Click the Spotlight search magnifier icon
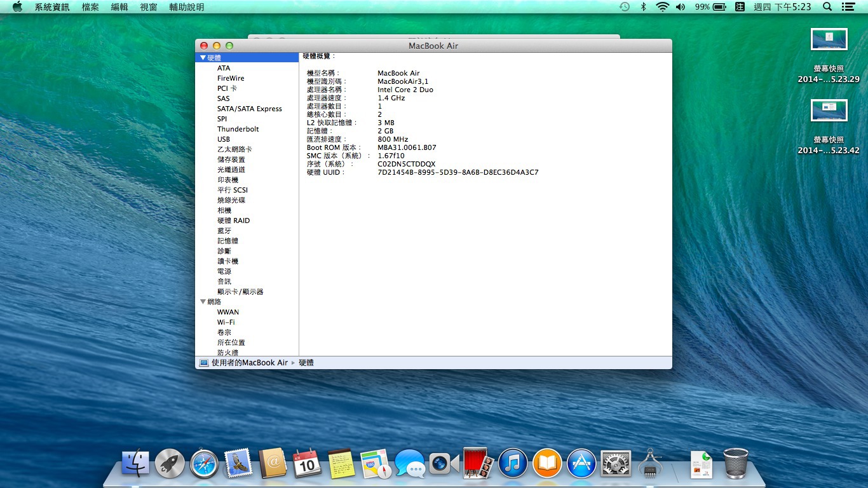The image size is (868, 488). 827,7
